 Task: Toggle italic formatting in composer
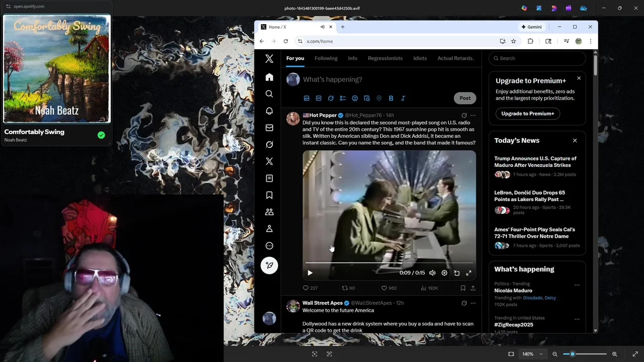point(403,98)
